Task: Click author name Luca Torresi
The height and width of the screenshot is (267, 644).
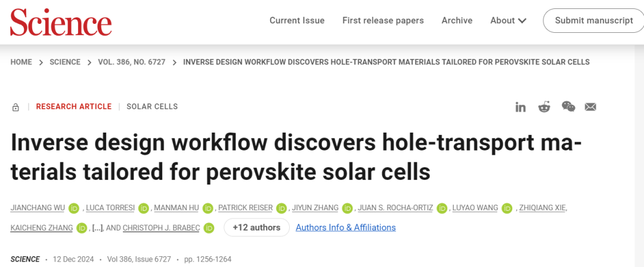Action: point(110,208)
